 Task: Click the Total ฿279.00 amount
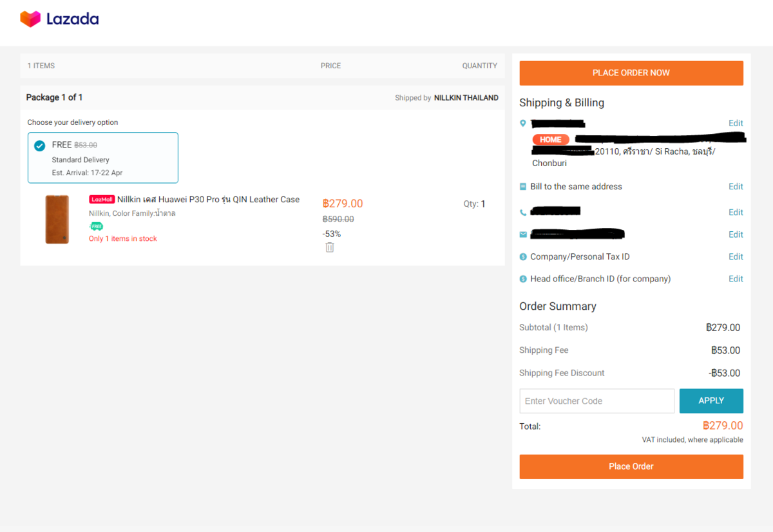723,426
